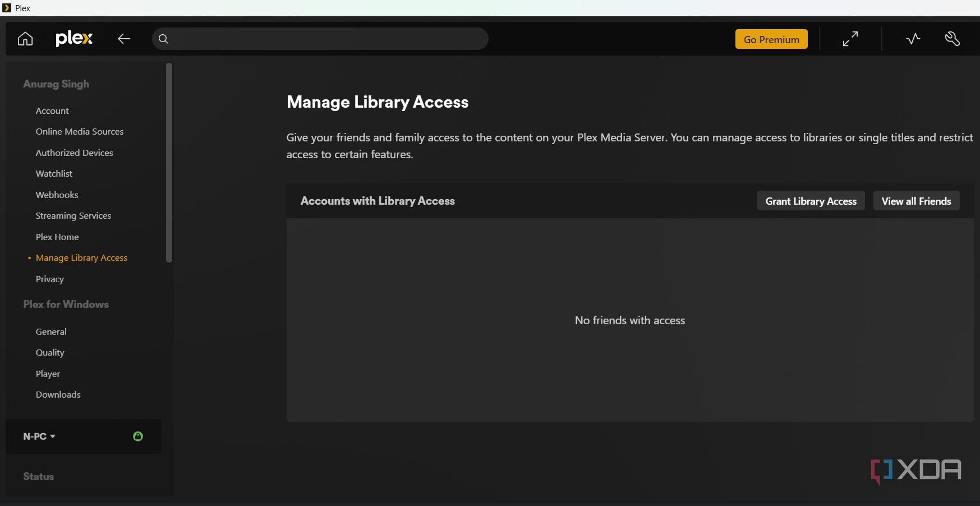This screenshot has height=506, width=980.
Task: Open the activity pulse icon
Action: click(x=913, y=39)
